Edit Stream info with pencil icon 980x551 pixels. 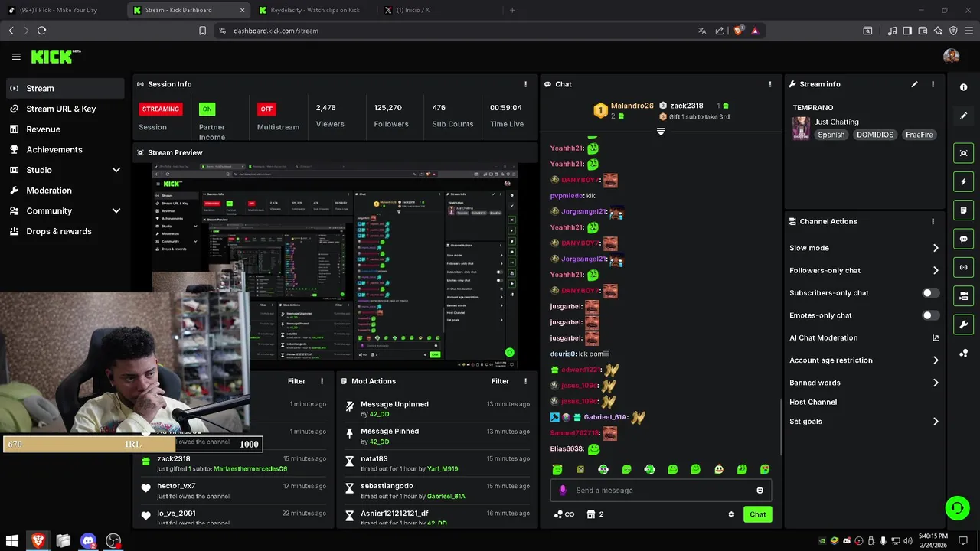[x=914, y=84]
